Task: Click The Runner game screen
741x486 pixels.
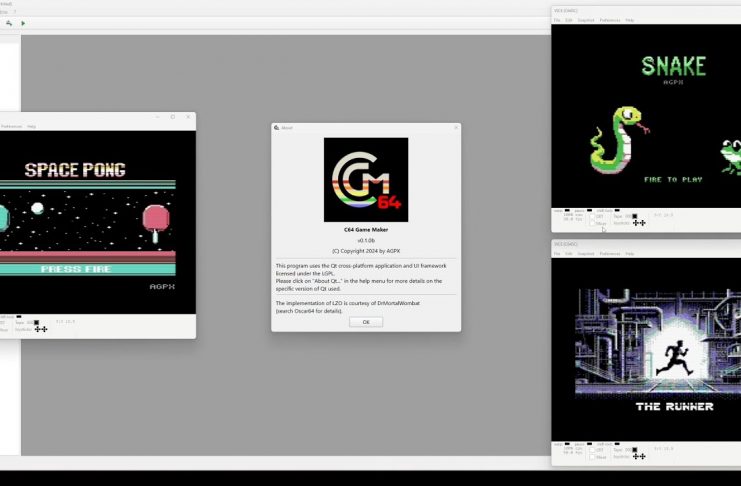Action: tap(646, 349)
